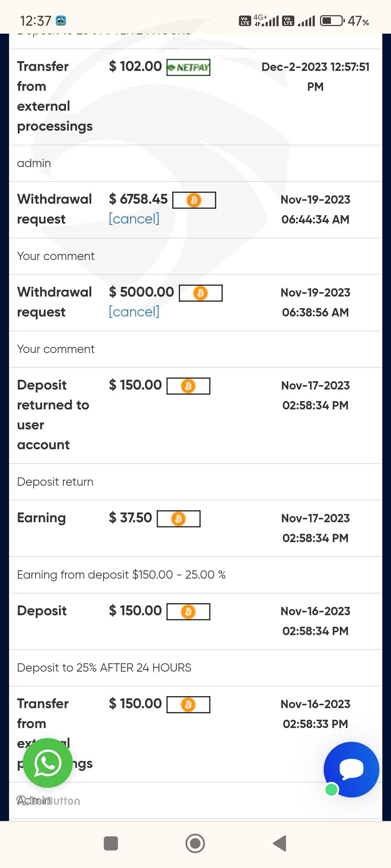Tap the NETPAY logo beside $102.00
The width and height of the screenshot is (391, 868).
tap(188, 68)
